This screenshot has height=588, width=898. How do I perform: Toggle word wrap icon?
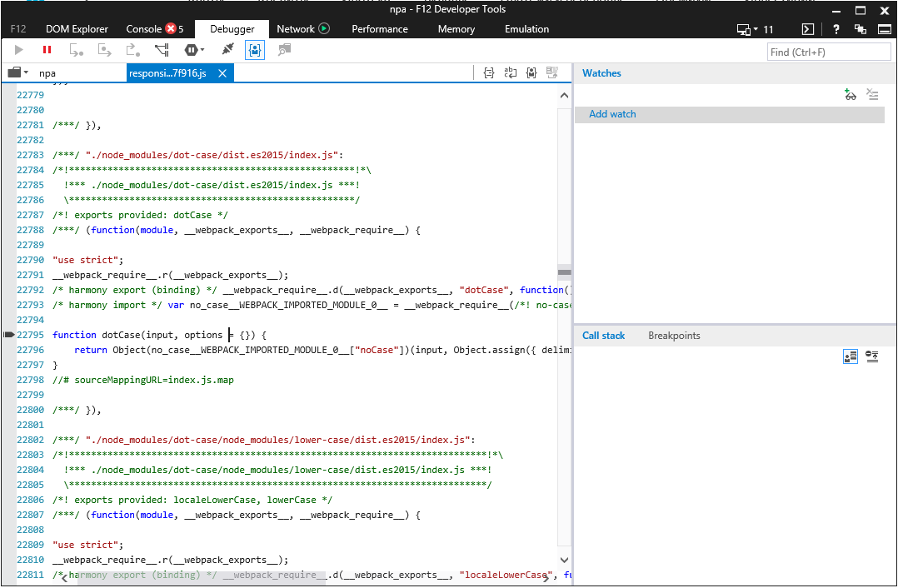tap(510, 72)
